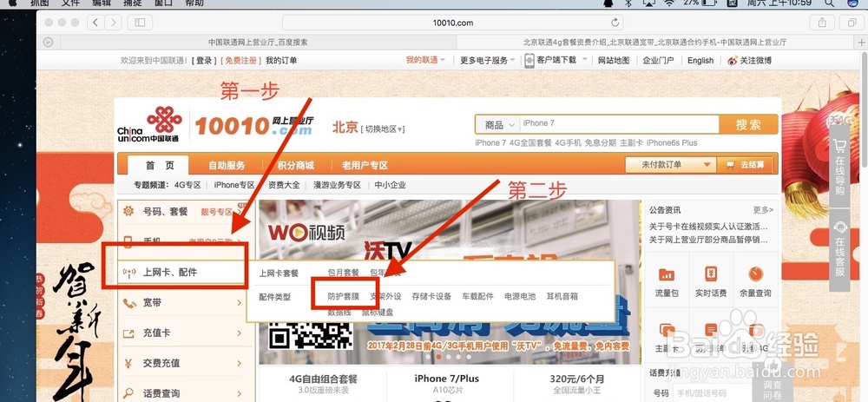Screen dimensions: 868x402
Task: Open Bluetooth status in the menu bar
Action: tap(628, 3)
